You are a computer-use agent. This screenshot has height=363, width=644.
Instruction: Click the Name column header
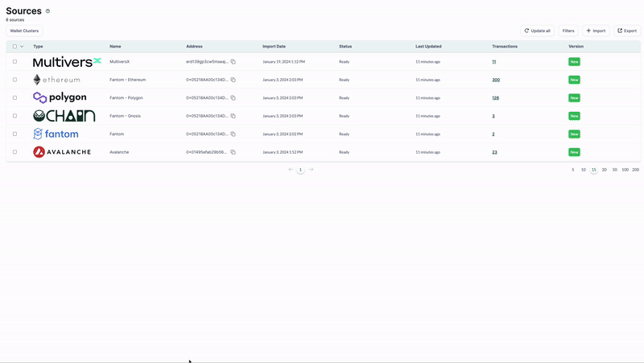(115, 47)
